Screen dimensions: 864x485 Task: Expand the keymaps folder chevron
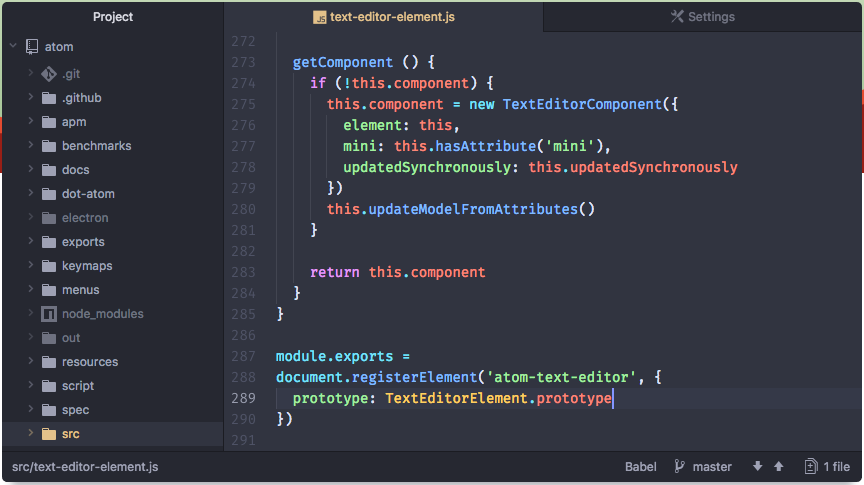31,265
